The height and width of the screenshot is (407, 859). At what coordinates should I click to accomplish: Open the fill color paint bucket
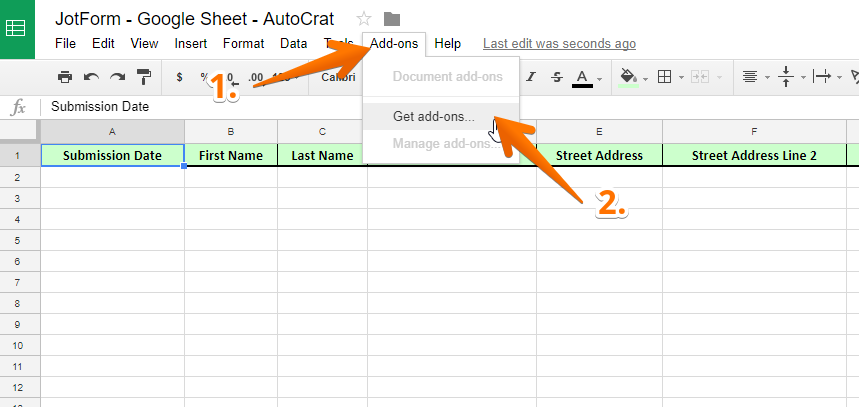tap(630, 77)
